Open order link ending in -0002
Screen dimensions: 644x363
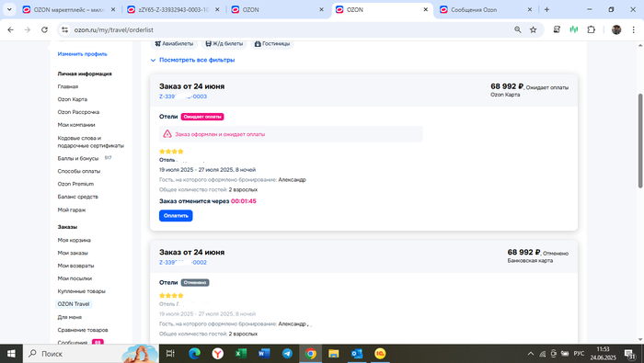183,263
